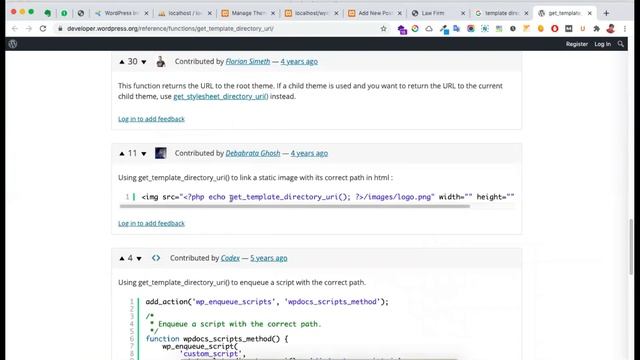The image size is (640, 360).
Task: Click '4 years ago' on Florian Simeth's note
Action: (x=299, y=62)
